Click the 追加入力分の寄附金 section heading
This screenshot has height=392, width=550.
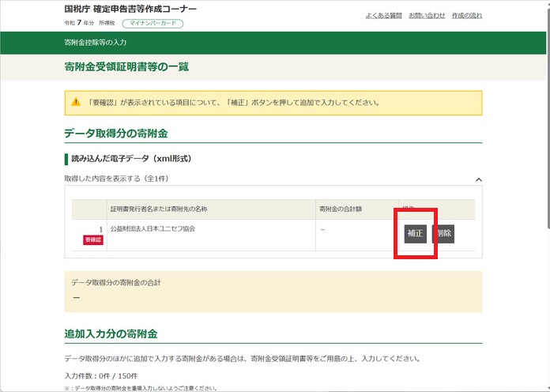[115, 334]
